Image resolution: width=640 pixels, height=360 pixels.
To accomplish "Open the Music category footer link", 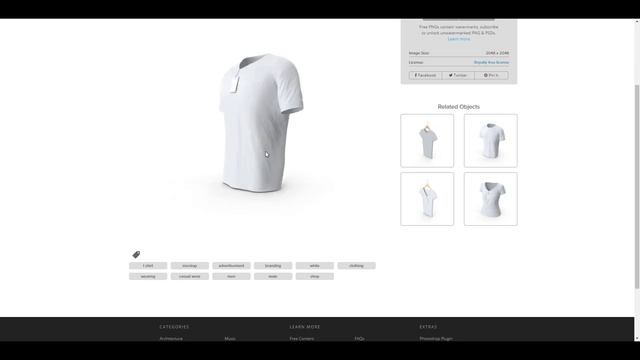I will (x=230, y=339).
